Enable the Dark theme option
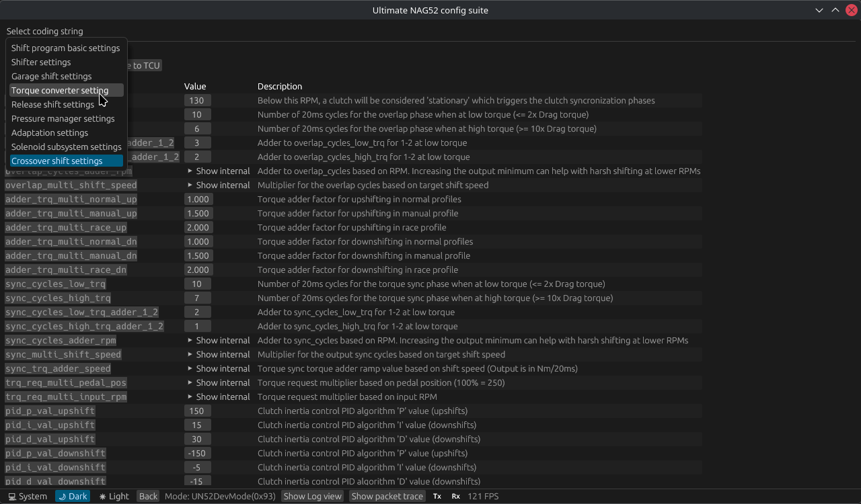Image resolution: width=861 pixels, height=504 pixels. tap(73, 496)
